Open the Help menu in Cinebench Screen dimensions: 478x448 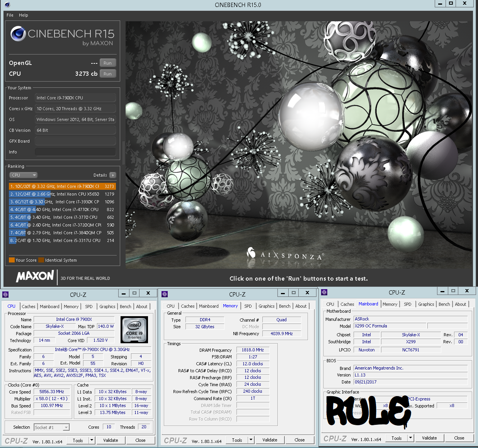click(x=24, y=15)
